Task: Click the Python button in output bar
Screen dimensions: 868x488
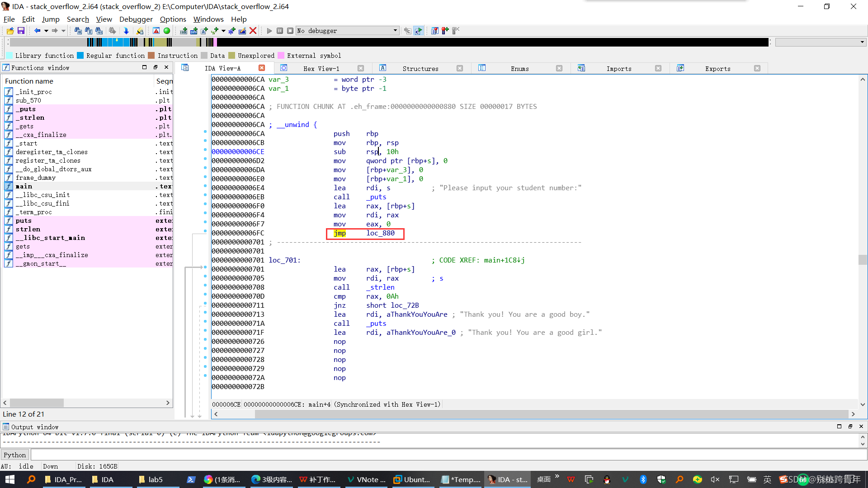Action: tap(15, 455)
